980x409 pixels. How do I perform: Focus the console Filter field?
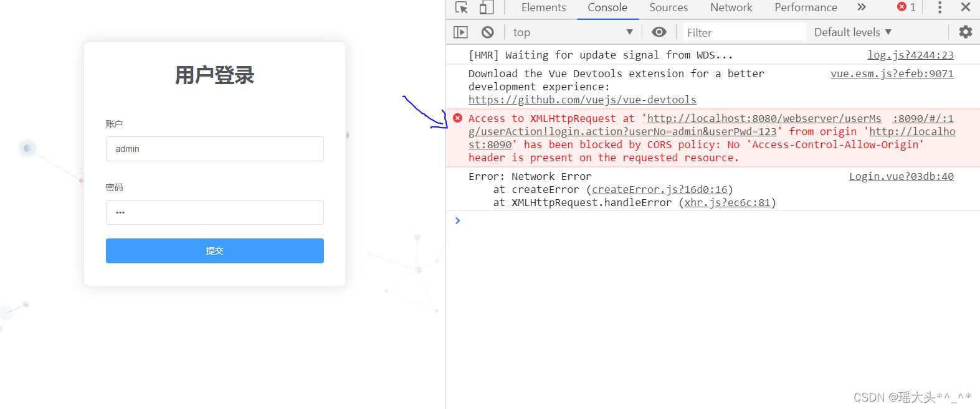744,32
